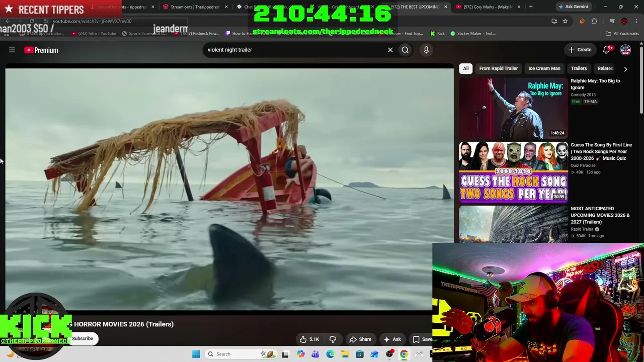Open File Explorer from the taskbar

click(345, 354)
